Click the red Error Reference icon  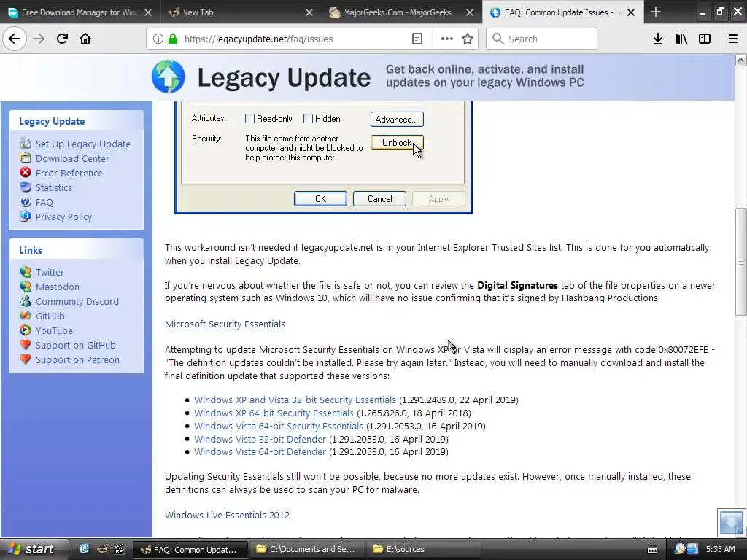tap(26, 172)
